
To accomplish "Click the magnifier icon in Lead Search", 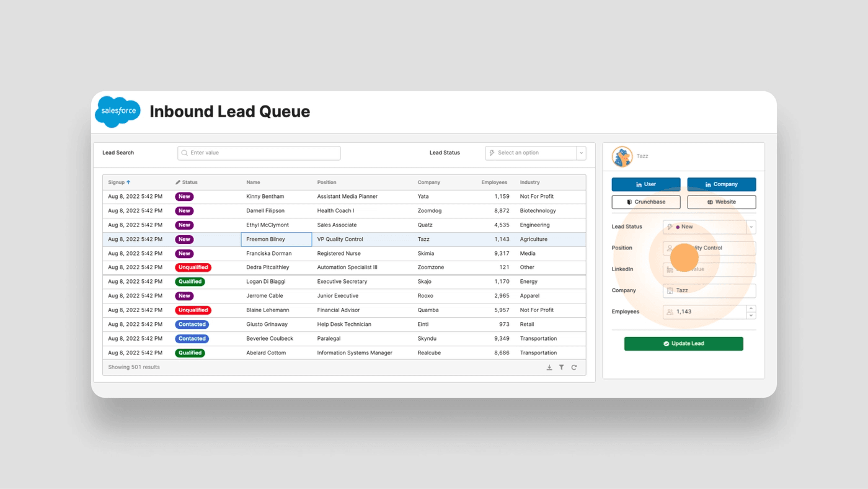I will [x=185, y=153].
